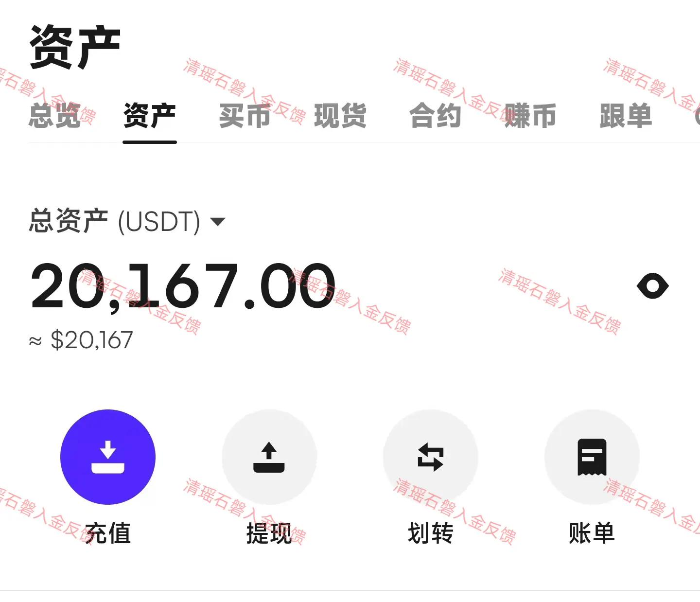Click the 充值 label text

coord(108,533)
